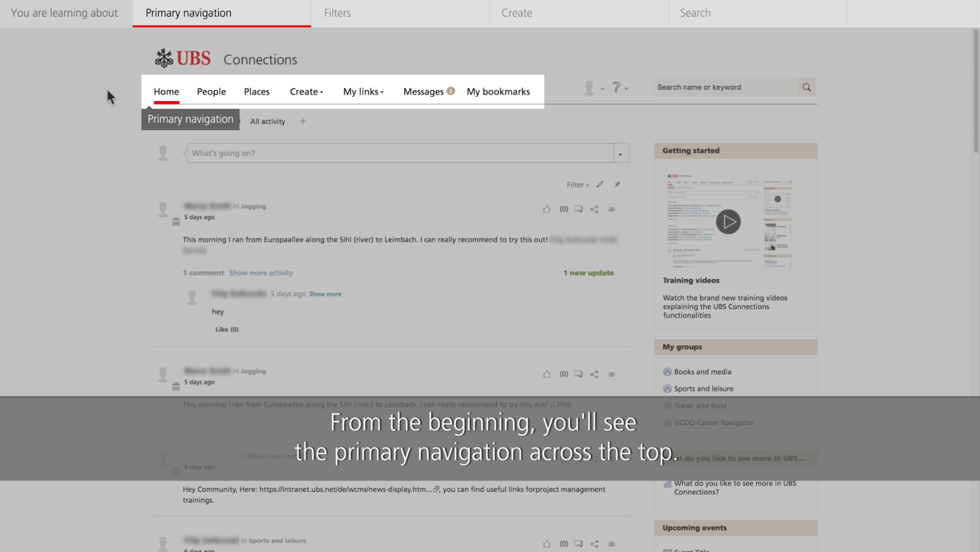Like the second Jogging post with thumbs-up

547,374
